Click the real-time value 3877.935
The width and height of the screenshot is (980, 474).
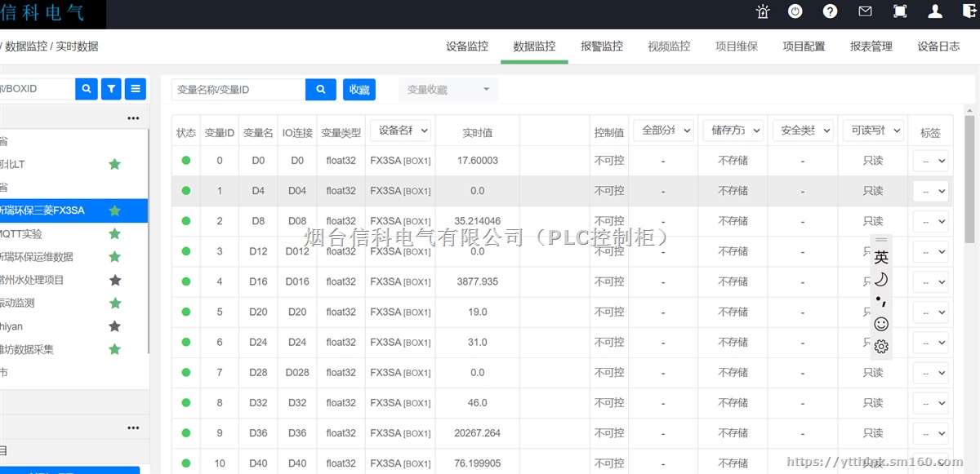pyautogui.click(x=477, y=281)
